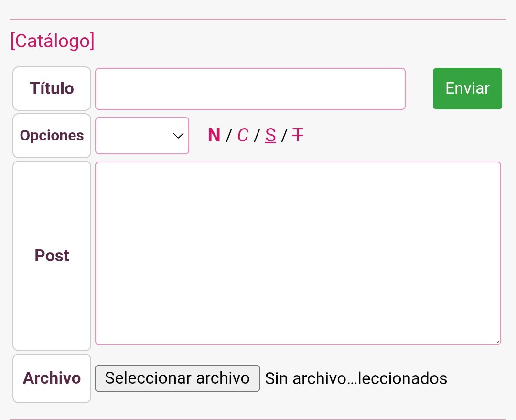Viewport: 516px width, 420px height.
Task: Apply italic (C) text formatting
Action: pos(243,136)
